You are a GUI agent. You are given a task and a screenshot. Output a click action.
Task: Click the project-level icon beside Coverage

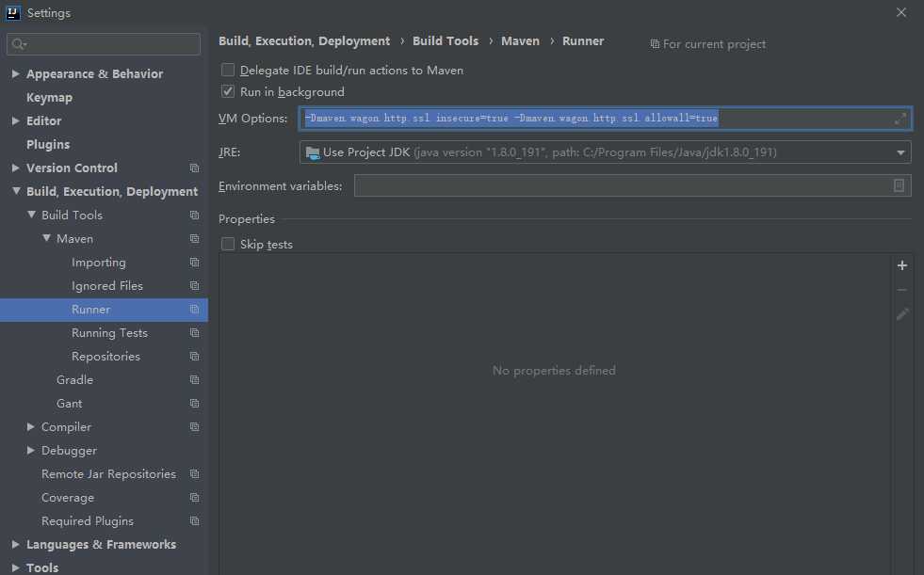click(x=194, y=498)
